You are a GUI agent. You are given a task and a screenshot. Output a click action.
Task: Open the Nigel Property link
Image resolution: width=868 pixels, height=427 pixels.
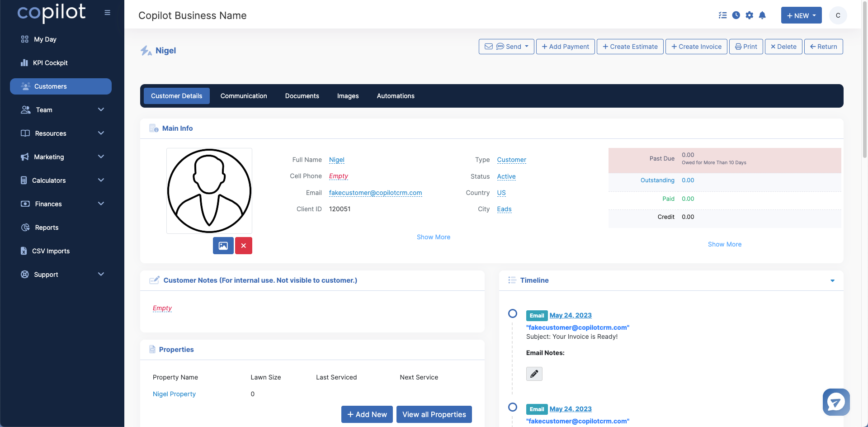[174, 394]
